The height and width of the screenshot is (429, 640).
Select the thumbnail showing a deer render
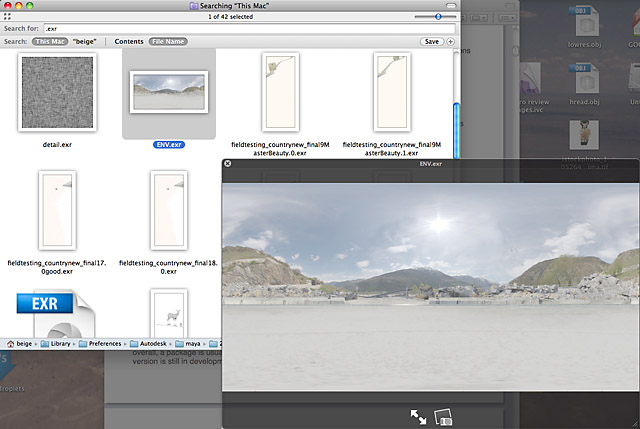[x=169, y=313]
